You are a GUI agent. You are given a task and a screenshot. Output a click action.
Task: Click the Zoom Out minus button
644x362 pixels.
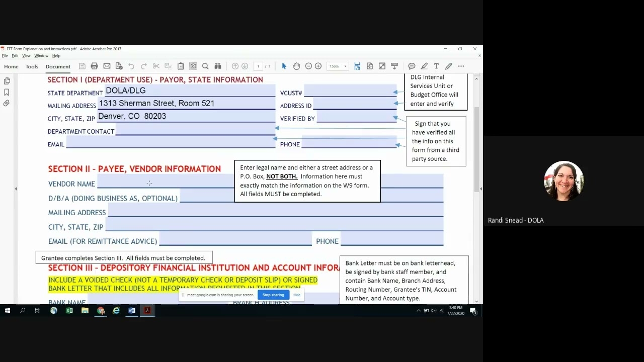click(308, 66)
